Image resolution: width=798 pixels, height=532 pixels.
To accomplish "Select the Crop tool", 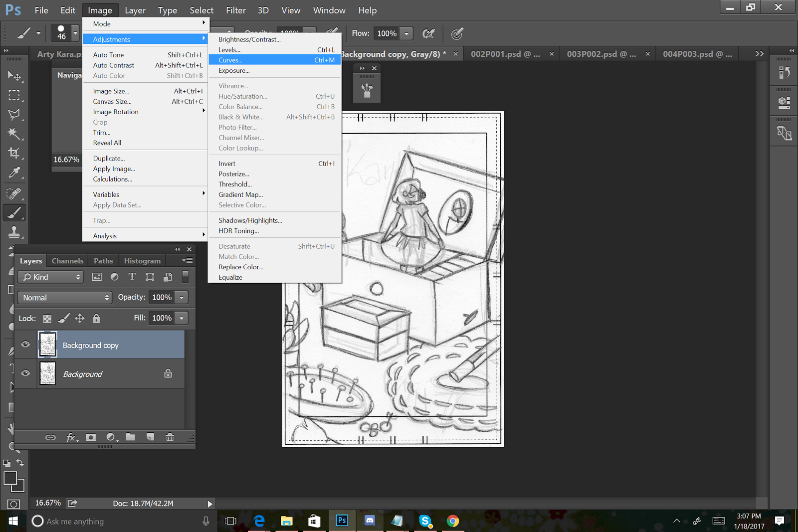I will pos(14,153).
